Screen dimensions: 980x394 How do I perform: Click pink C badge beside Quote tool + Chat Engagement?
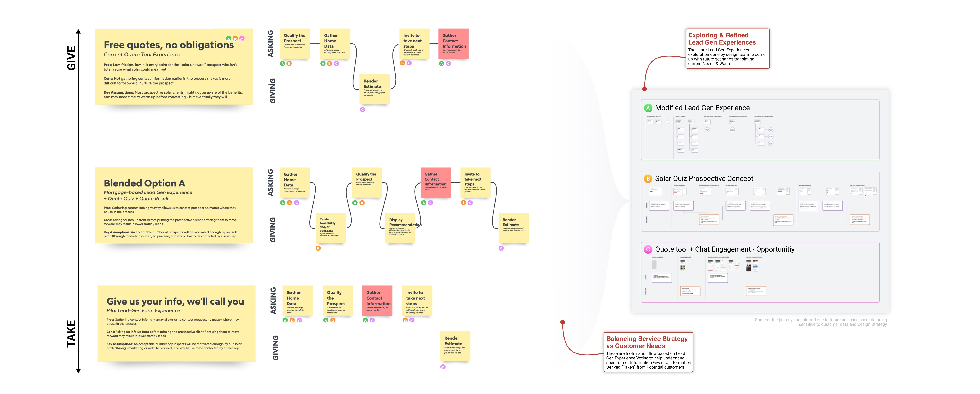[x=648, y=249]
